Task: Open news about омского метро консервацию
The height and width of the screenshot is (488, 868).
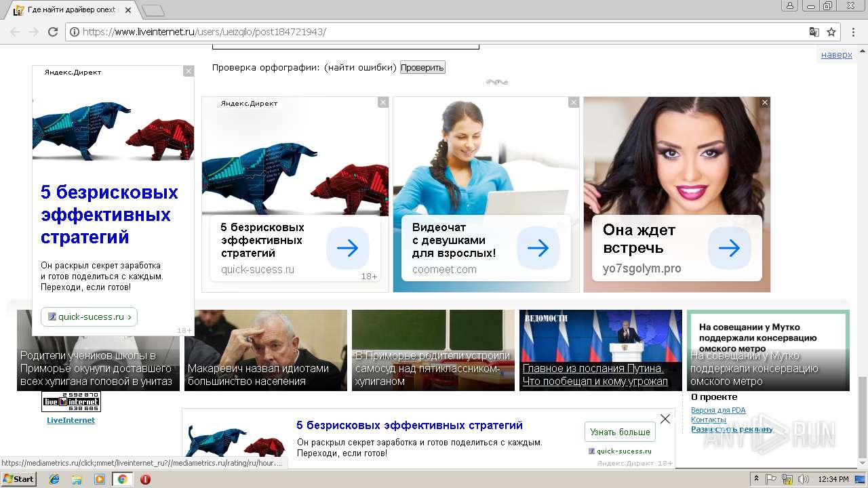Action: coord(768,350)
